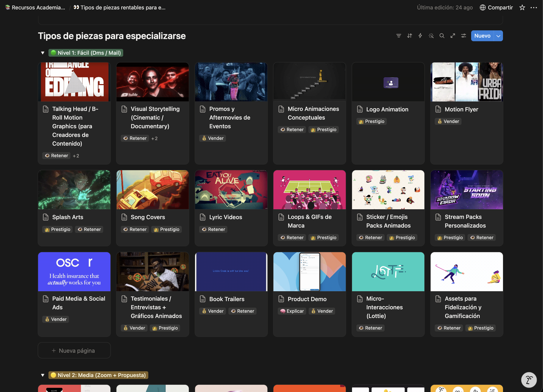
Task: Open the three-dot page options menu
Action: (x=534, y=7)
